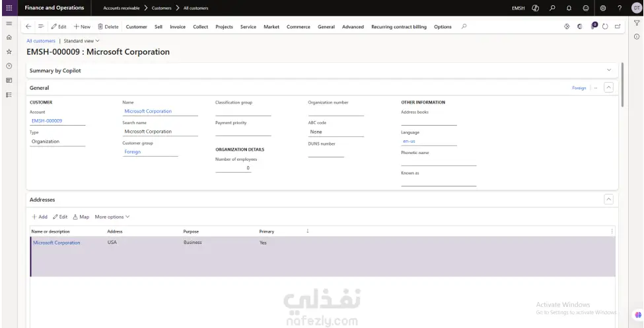
Task: Open the Sell action tab
Action: (x=159, y=26)
